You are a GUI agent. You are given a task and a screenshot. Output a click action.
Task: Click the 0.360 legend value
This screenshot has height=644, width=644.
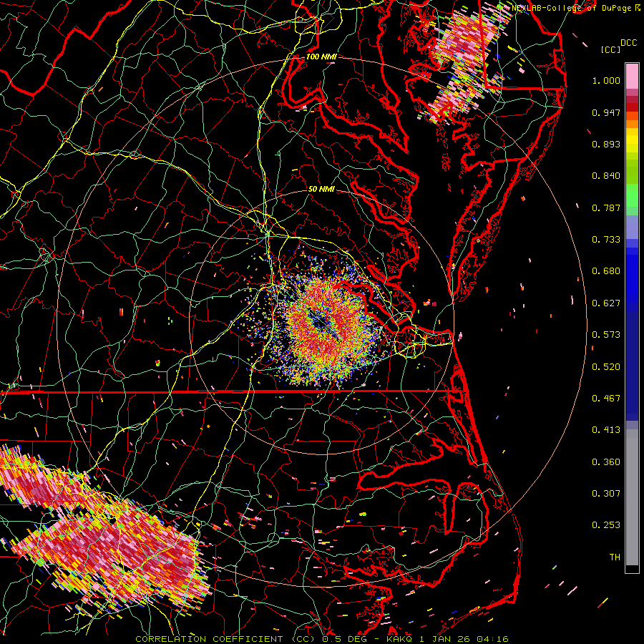click(606, 462)
